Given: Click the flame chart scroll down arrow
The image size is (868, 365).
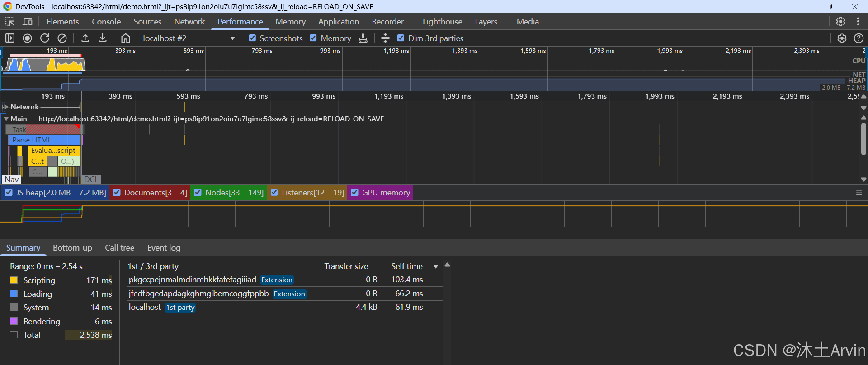Looking at the screenshot, I should tap(863, 180).
